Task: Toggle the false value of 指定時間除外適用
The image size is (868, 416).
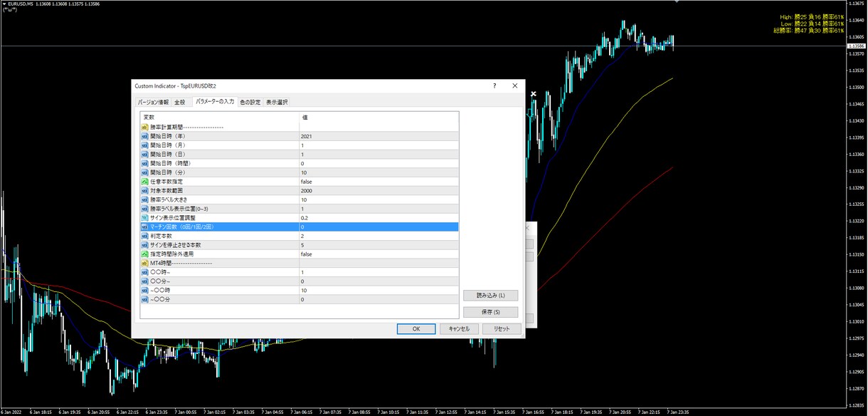Action: tap(379, 254)
